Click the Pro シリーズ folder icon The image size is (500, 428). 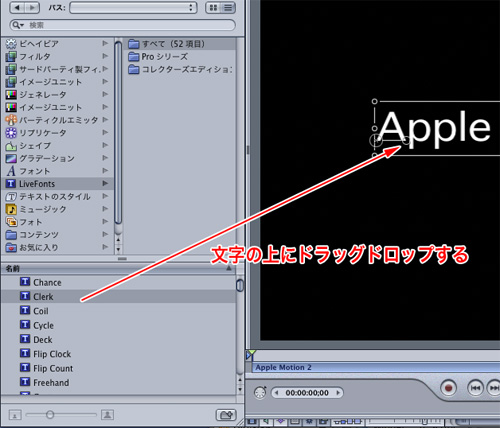134,56
